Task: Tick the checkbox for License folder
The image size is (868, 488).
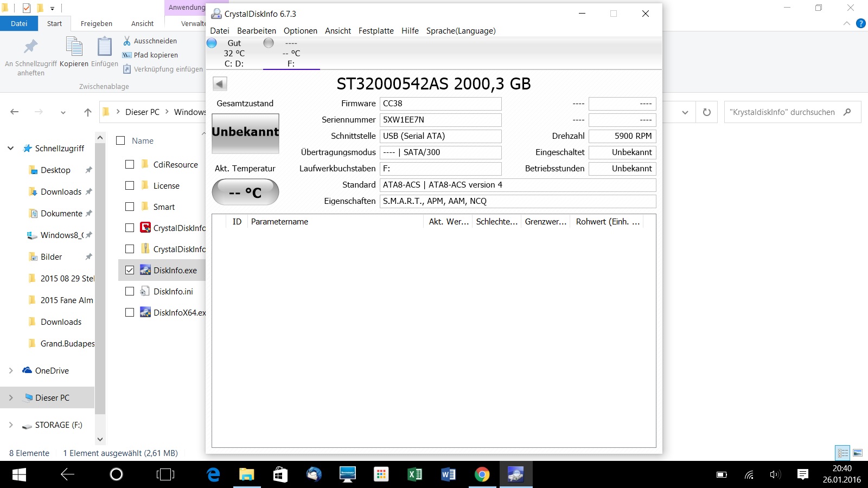Action: click(x=130, y=185)
